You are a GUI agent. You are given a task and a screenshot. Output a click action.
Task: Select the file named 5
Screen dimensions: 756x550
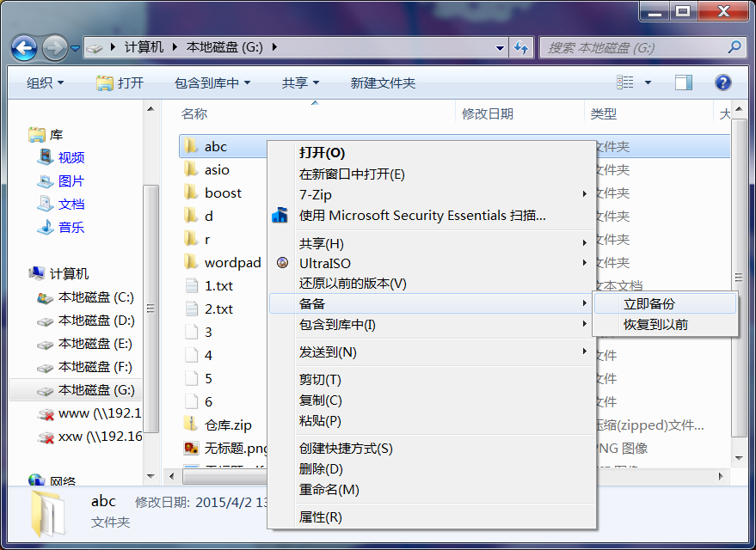coord(208,378)
